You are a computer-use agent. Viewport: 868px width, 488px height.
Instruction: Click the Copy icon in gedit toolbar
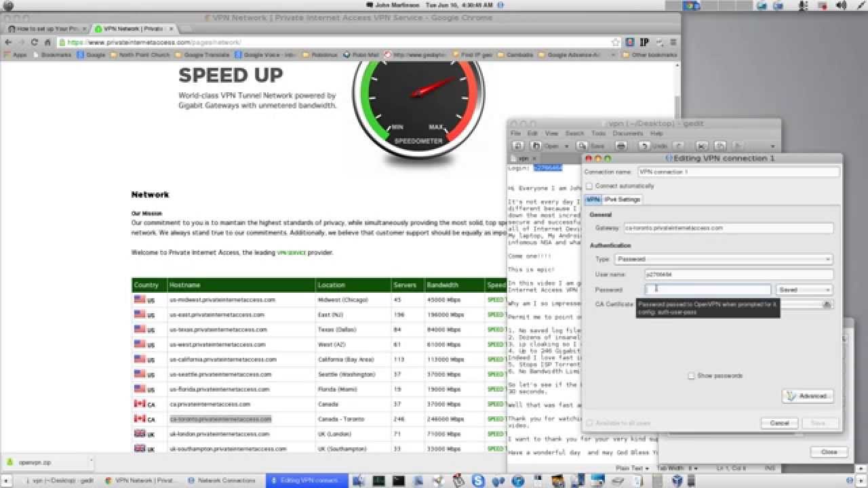pyautogui.click(x=720, y=146)
